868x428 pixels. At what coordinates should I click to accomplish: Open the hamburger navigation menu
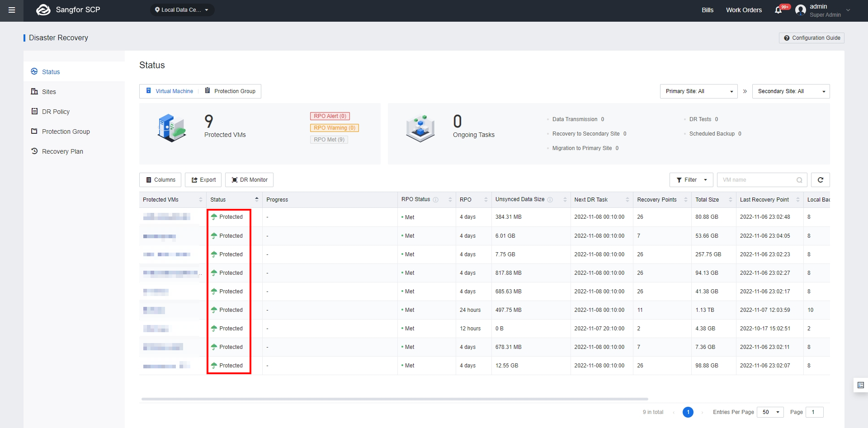click(x=12, y=10)
